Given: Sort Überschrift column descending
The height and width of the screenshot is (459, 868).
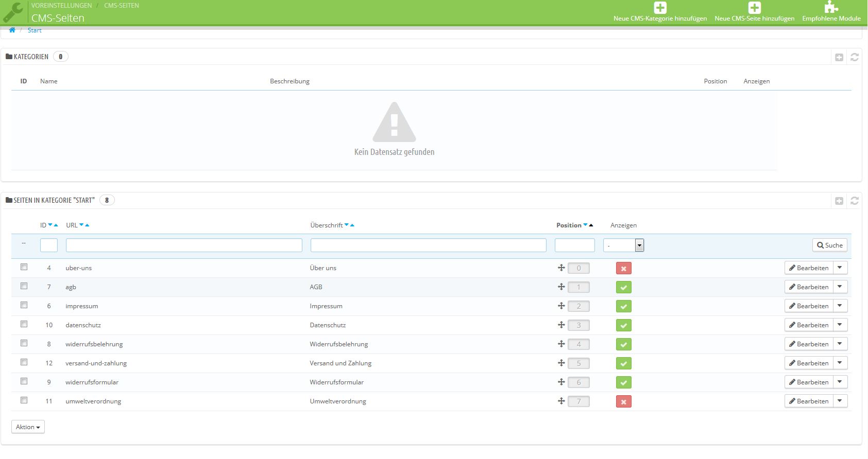Looking at the screenshot, I should (x=347, y=225).
